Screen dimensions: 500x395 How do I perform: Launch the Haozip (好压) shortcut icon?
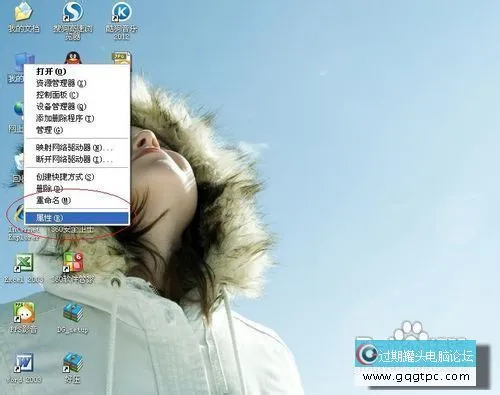[x=73, y=363]
